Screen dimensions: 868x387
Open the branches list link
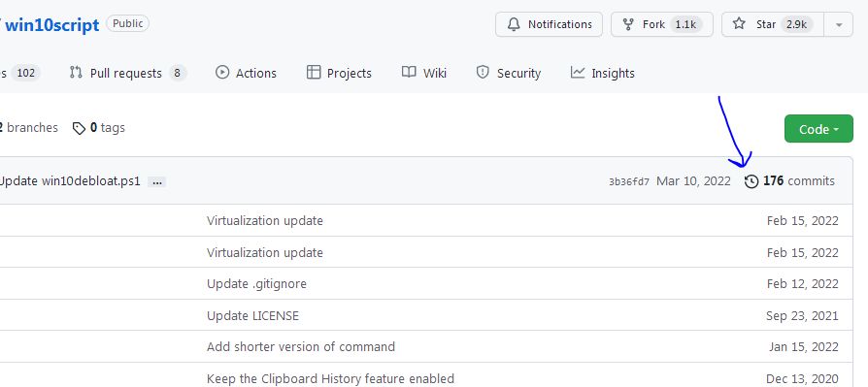28,128
